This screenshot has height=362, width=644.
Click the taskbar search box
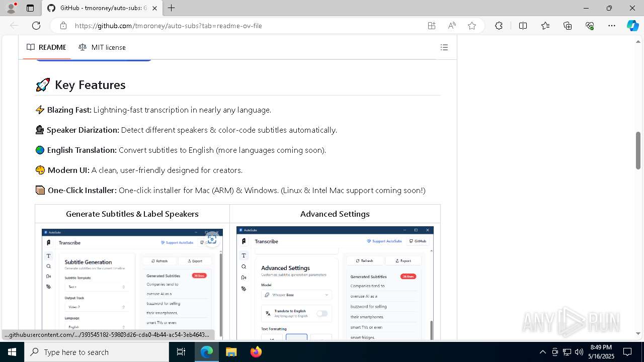click(97, 352)
